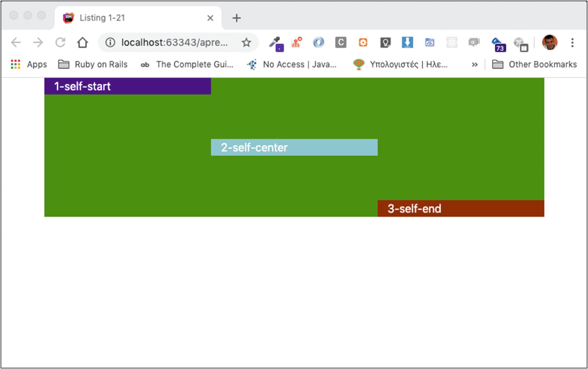
Task: Click the address bar URL field
Action: tap(174, 43)
